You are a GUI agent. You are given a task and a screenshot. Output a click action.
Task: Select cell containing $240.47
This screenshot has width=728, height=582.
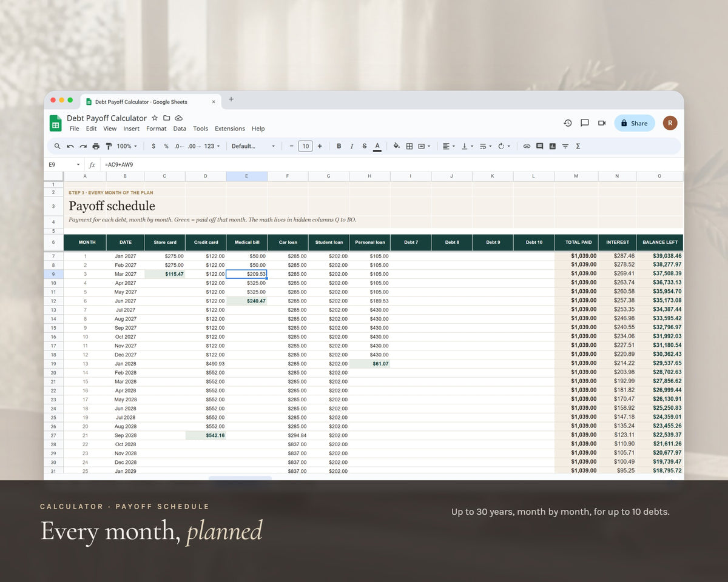(x=246, y=301)
